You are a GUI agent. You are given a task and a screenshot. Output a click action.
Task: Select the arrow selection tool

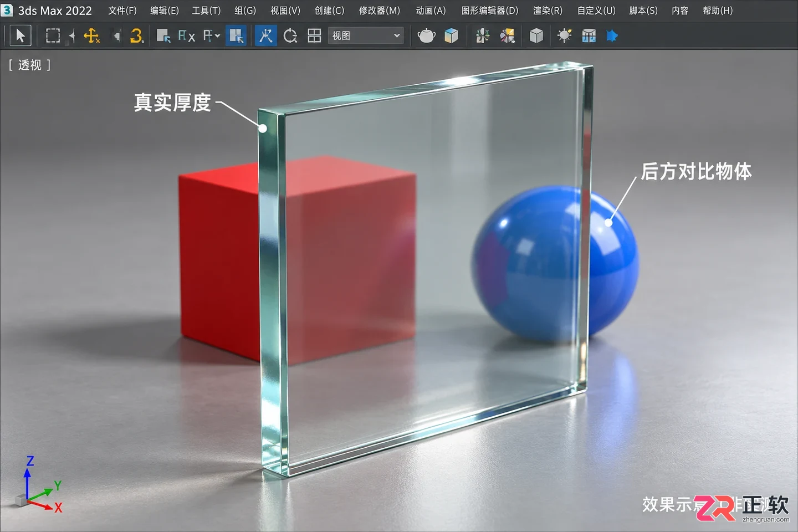[x=21, y=36]
